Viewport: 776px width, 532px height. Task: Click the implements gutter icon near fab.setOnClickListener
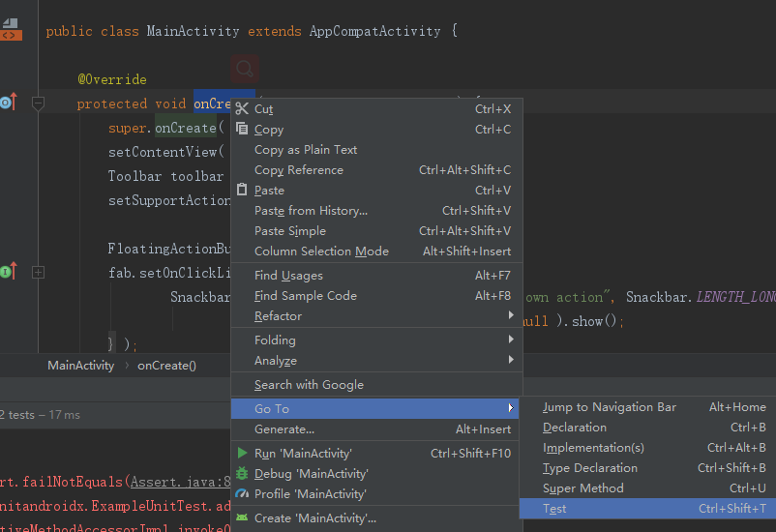7,273
